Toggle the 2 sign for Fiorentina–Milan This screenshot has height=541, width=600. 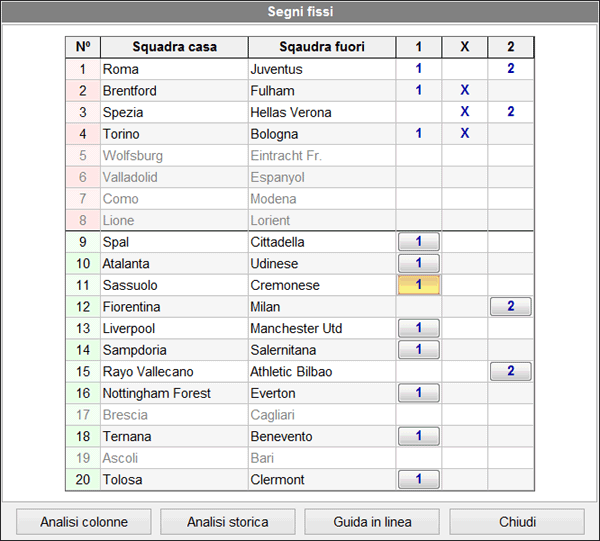coord(510,307)
